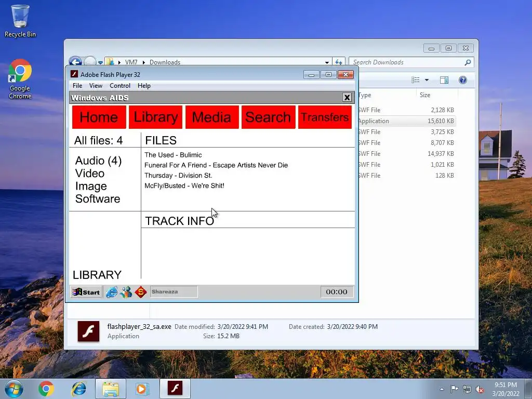The height and width of the screenshot is (399, 532).
Task: Close the Windows AIDS panel with the X
Action: [x=347, y=97]
